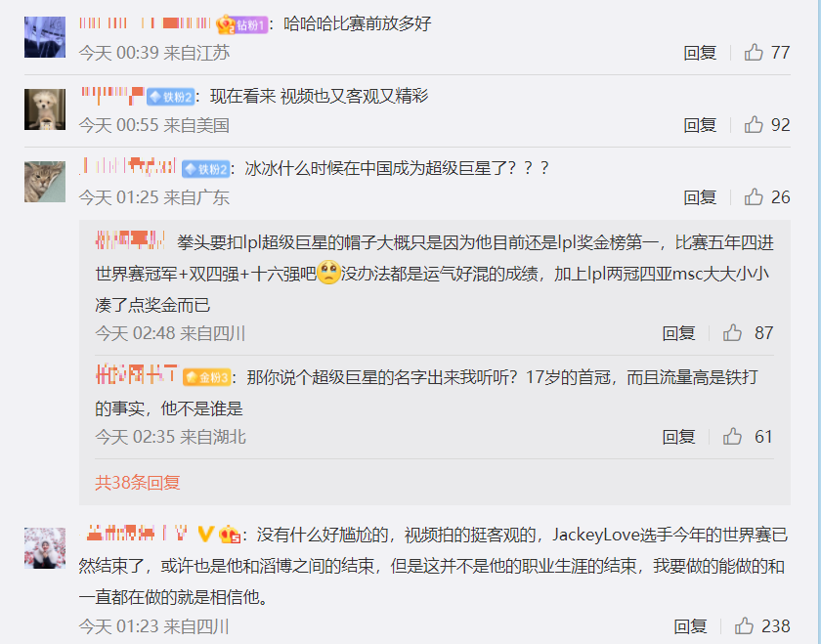Image resolution: width=821 pixels, height=644 pixels.
Task: Click the 金粉3 fan badge
Action: coord(207,377)
